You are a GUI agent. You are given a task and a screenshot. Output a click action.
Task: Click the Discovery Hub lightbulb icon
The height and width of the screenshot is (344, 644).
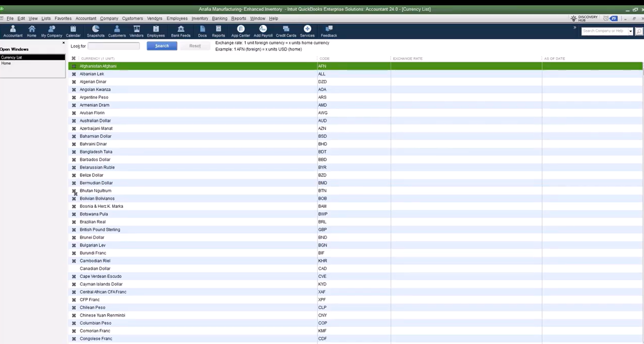coord(573,19)
